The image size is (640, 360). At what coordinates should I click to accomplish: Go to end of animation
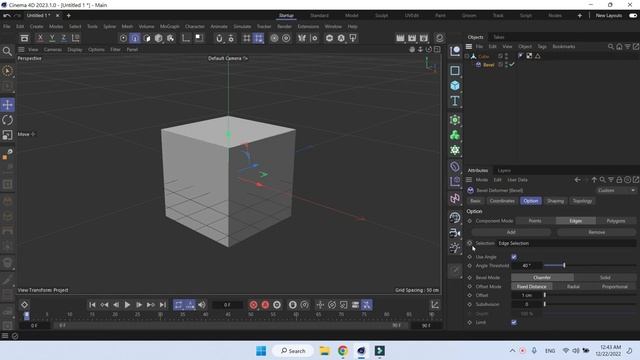pos(162,305)
